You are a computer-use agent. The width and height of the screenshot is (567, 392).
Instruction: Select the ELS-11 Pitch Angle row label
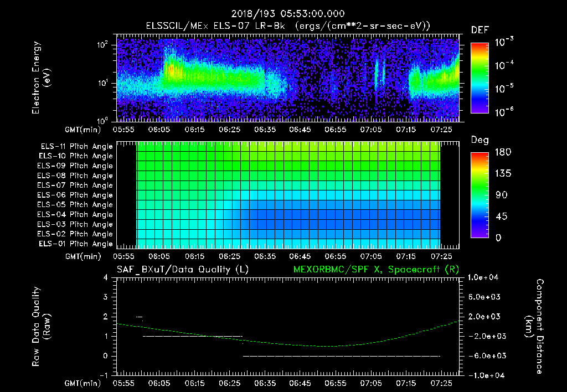coord(76,147)
